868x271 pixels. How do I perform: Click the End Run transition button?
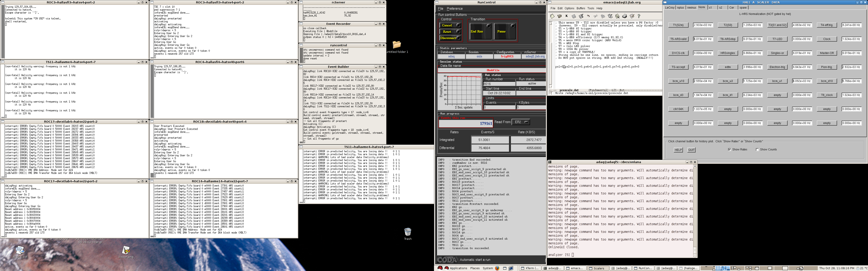pos(481,31)
